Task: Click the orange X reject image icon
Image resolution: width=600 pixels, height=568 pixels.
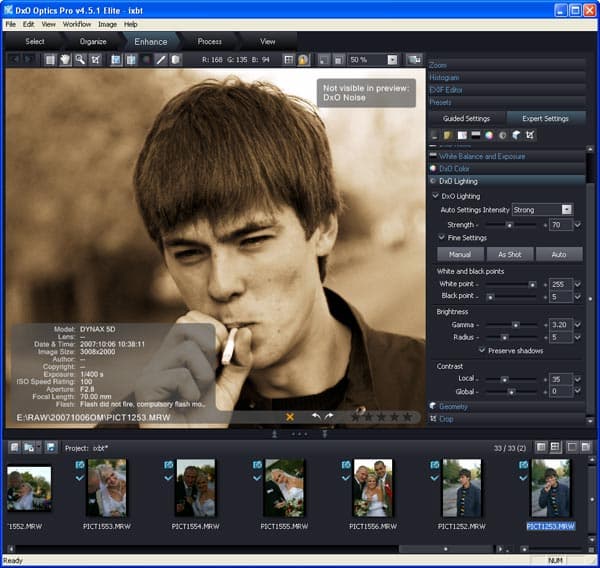Action: pos(290,416)
